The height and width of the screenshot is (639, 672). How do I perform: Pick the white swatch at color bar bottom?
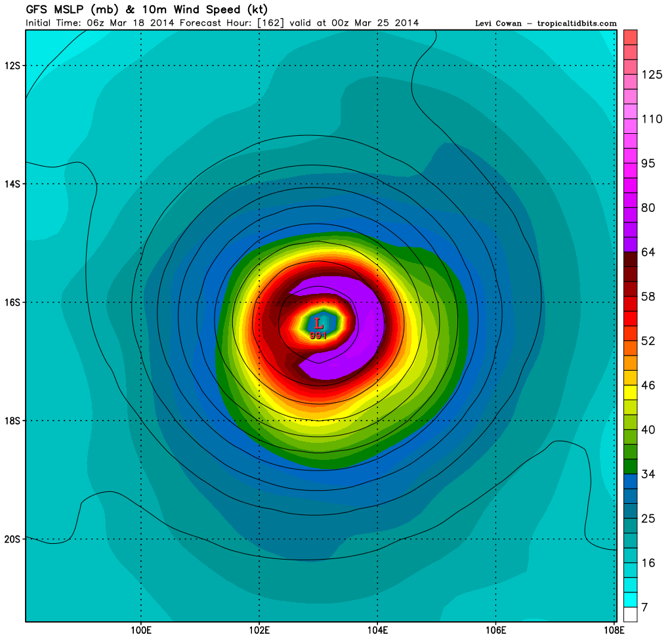coord(630,614)
